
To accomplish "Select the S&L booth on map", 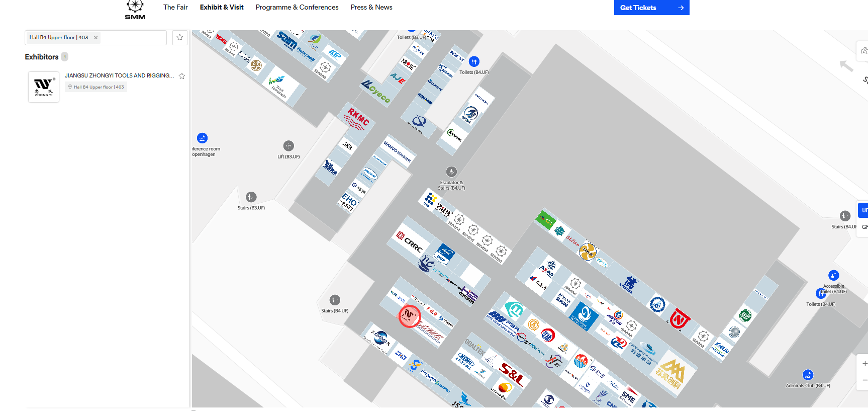I will [x=512, y=374].
